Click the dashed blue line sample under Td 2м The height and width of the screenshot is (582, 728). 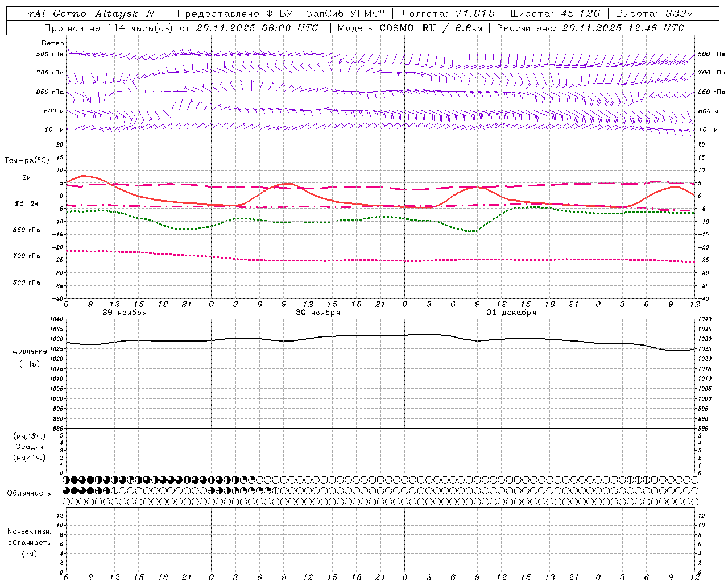point(25,210)
